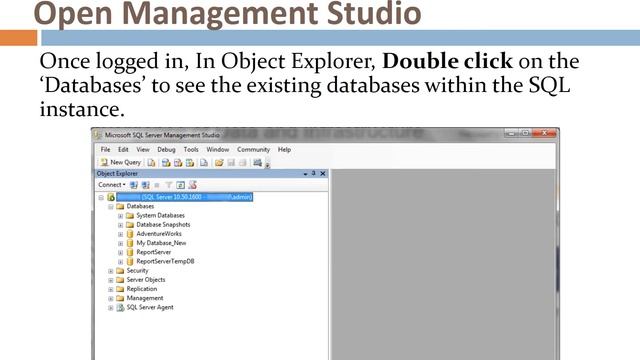Expand the SQL Server Agent node

(111, 308)
